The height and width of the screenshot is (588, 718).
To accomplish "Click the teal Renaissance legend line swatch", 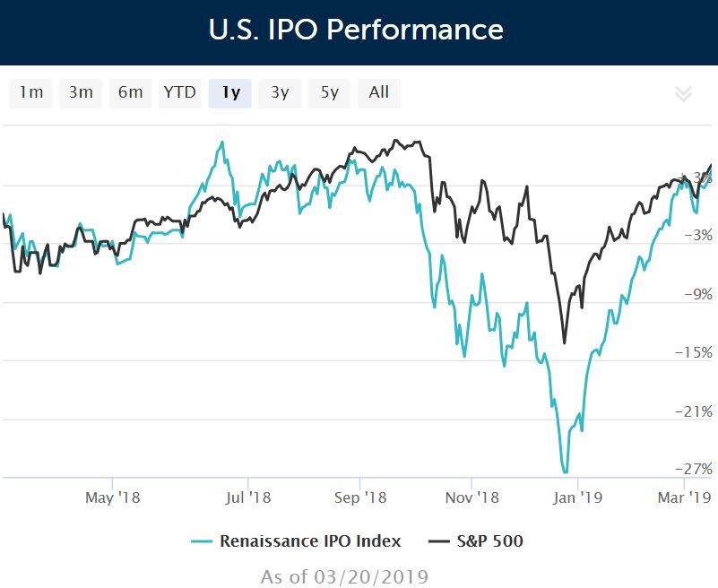I will click(x=202, y=541).
